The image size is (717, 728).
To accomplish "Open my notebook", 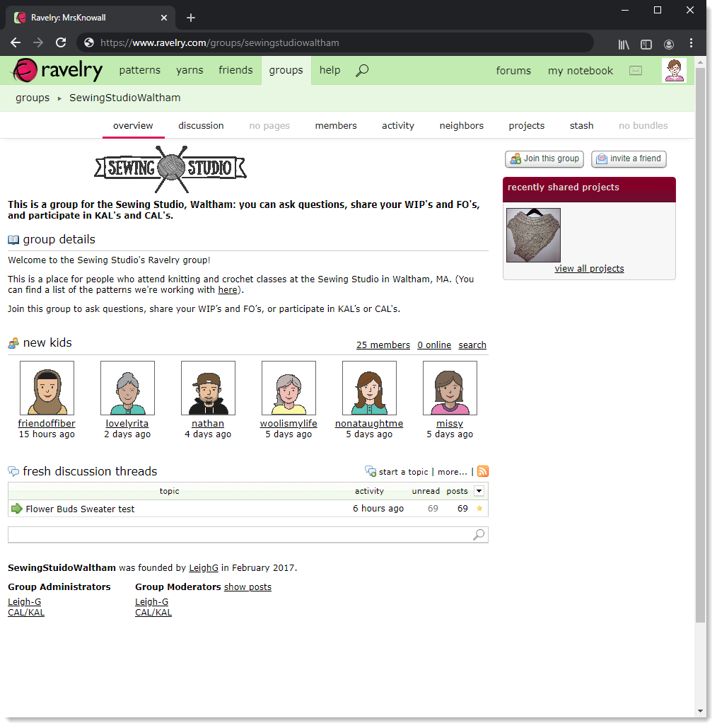I will [580, 71].
